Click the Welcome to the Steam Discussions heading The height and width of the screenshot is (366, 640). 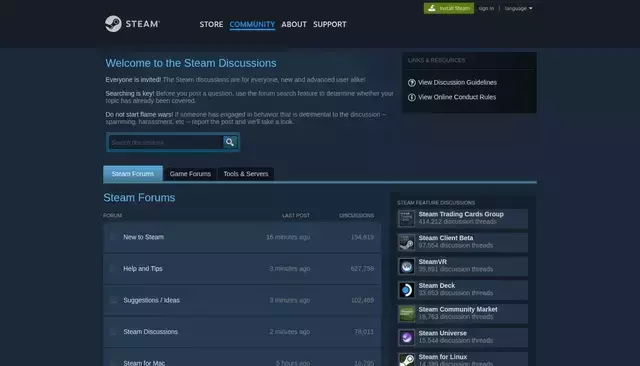point(191,63)
